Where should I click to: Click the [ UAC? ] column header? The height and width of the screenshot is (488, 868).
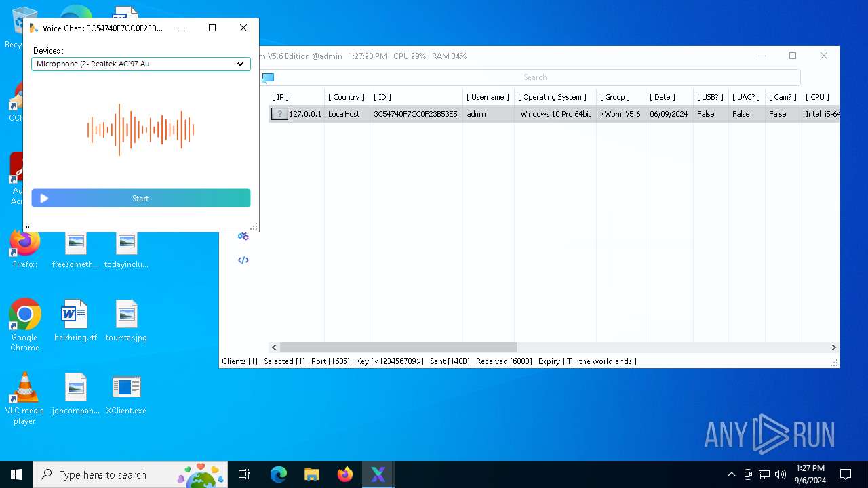746,97
